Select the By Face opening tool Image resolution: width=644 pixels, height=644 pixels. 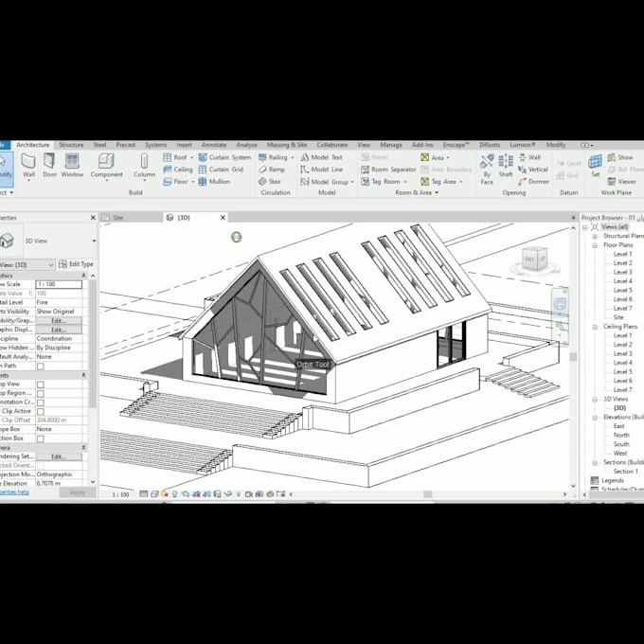(x=487, y=169)
